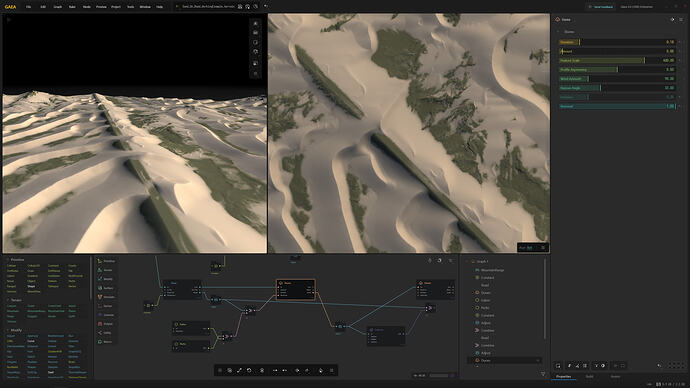
Task: Switch to the Properties tab
Action: (564, 377)
